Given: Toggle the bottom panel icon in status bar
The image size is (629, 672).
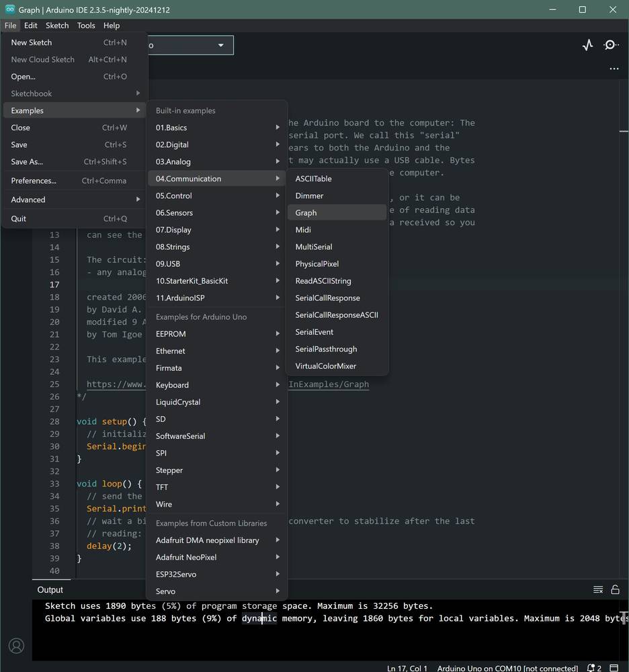Looking at the screenshot, I should (614, 668).
